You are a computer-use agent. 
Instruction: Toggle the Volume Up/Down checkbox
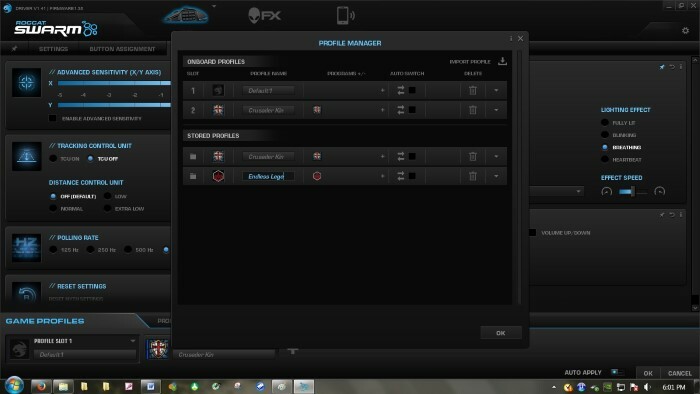532,232
